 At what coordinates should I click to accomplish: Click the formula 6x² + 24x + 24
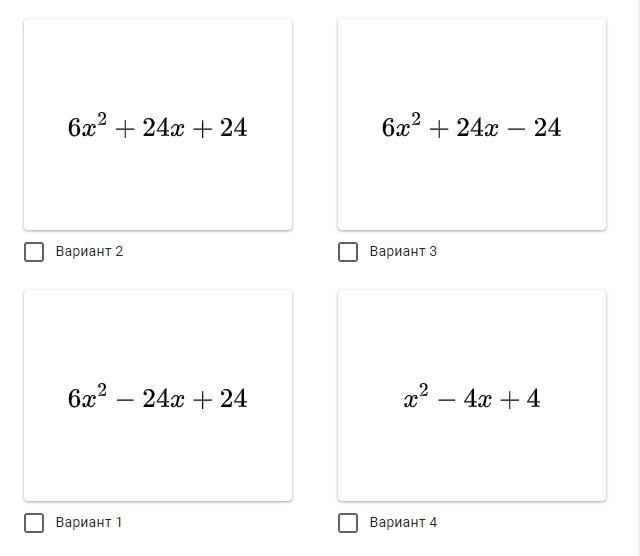tap(158, 128)
